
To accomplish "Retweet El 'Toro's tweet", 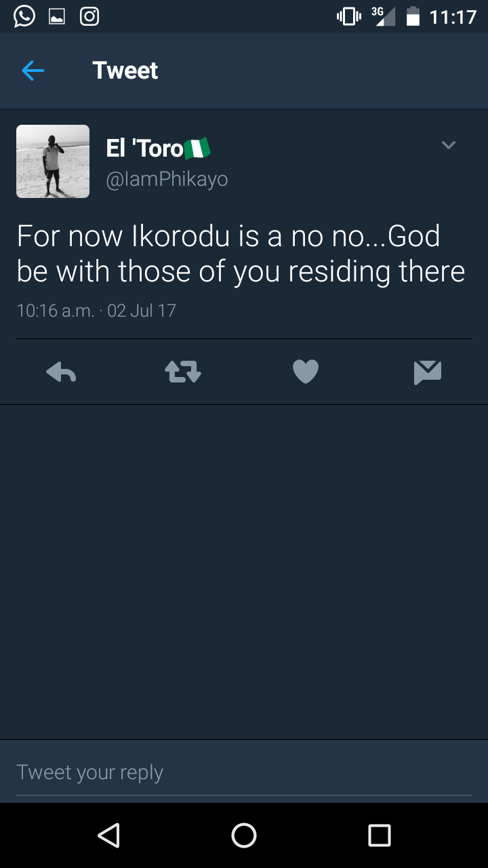I will pyautogui.click(x=183, y=372).
